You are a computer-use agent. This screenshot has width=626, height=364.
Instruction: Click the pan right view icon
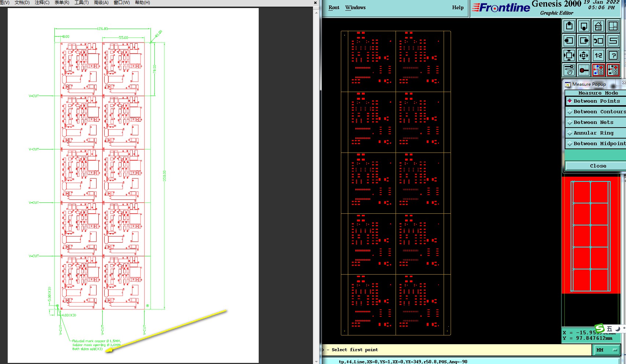point(584,41)
